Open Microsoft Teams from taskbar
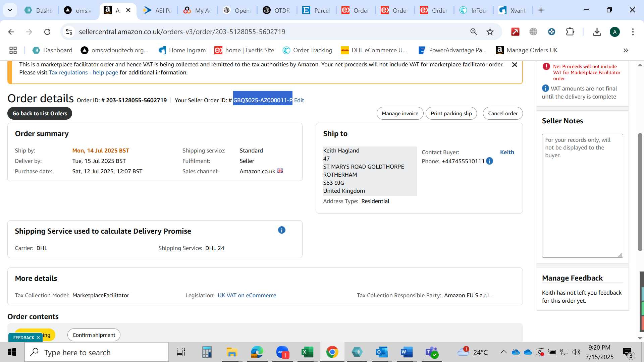This screenshot has width=644, height=362. pyautogui.click(x=432, y=352)
